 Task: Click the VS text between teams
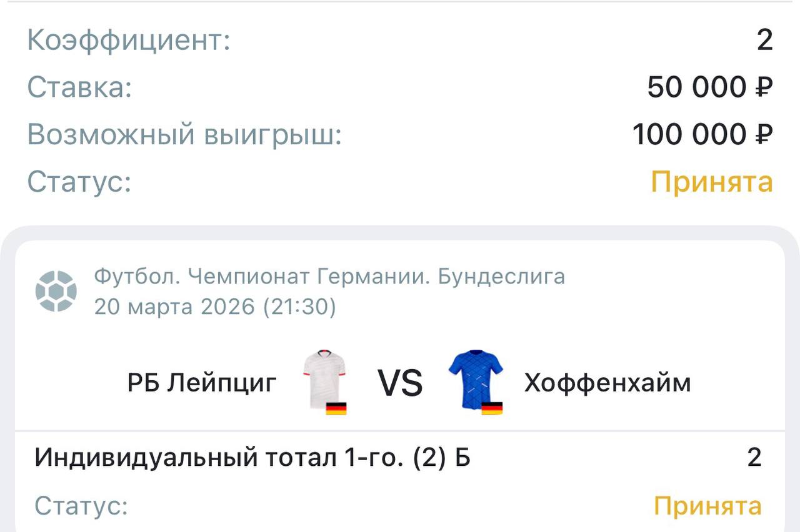click(x=400, y=383)
